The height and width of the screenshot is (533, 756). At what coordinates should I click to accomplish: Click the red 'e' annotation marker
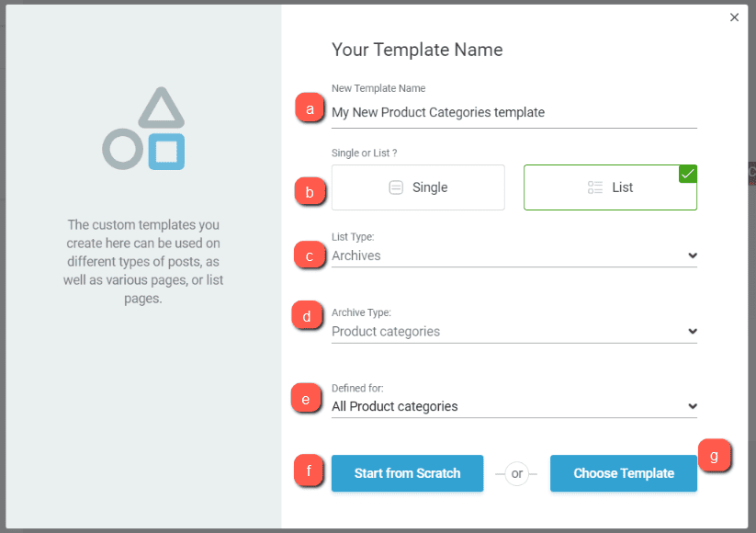305,397
